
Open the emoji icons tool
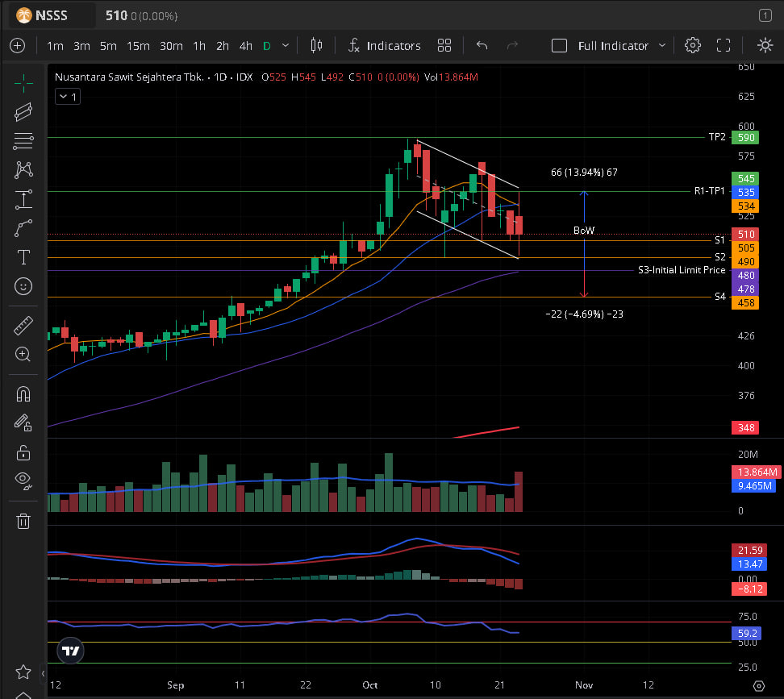(23, 286)
